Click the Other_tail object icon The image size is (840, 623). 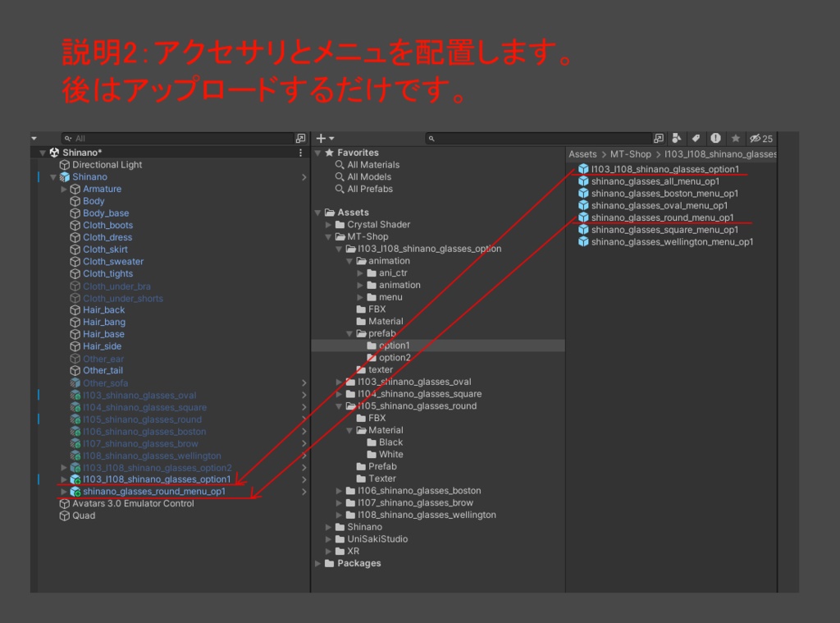tap(75, 370)
